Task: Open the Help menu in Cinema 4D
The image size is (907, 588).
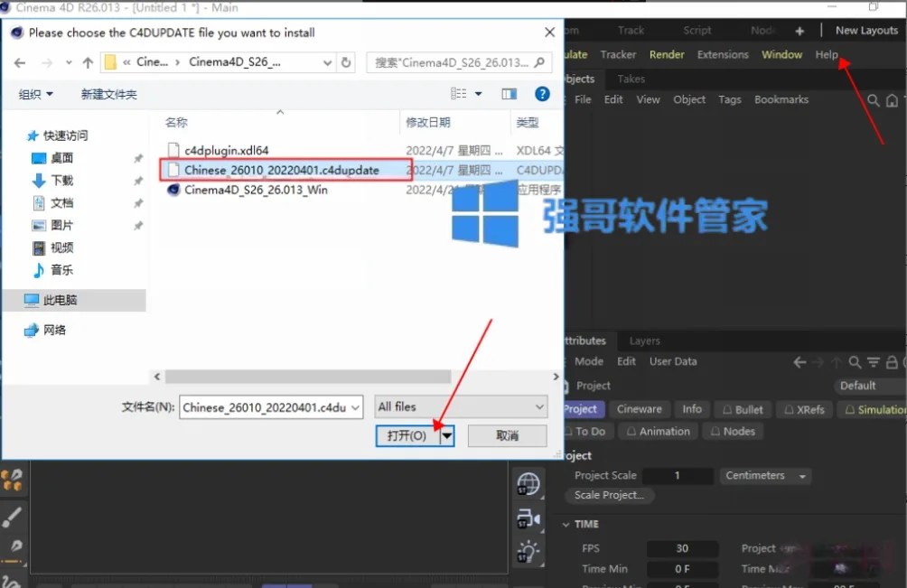Action: click(827, 54)
